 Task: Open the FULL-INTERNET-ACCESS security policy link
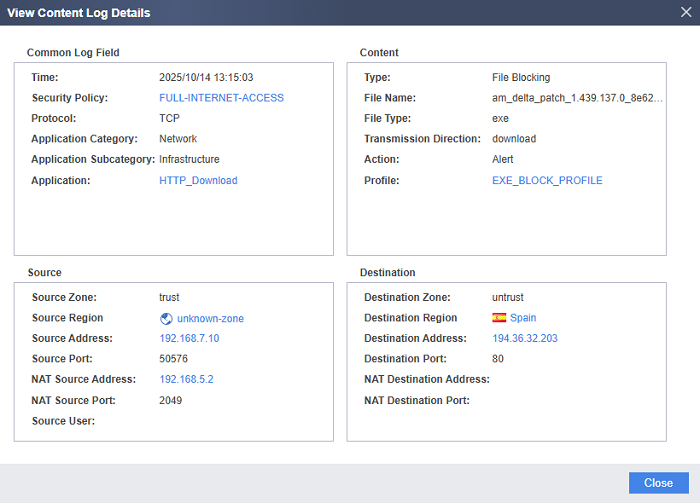[x=221, y=98]
